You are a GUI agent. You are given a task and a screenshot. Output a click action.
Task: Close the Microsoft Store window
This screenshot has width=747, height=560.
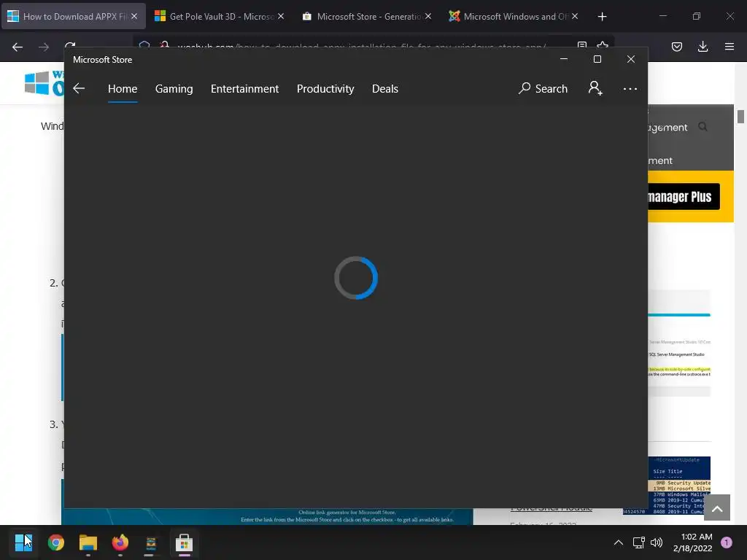631,59
